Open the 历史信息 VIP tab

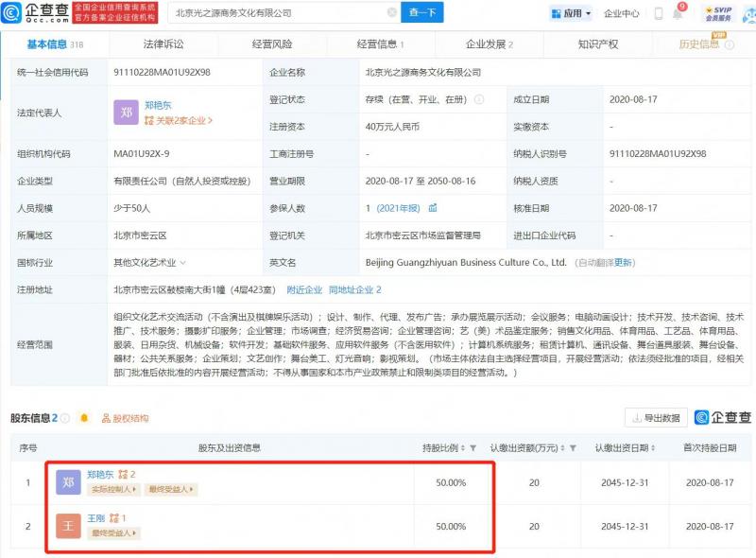(699, 44)
